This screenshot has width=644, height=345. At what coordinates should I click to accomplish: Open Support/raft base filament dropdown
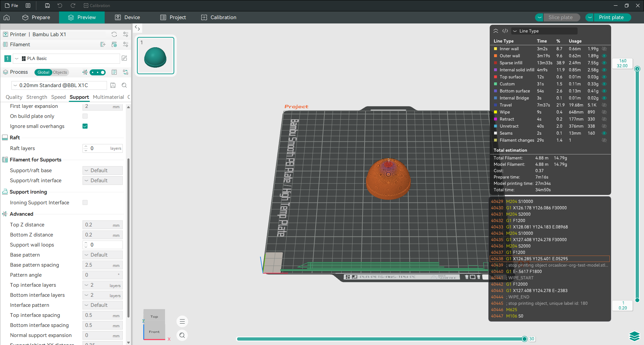click(103, 170)
